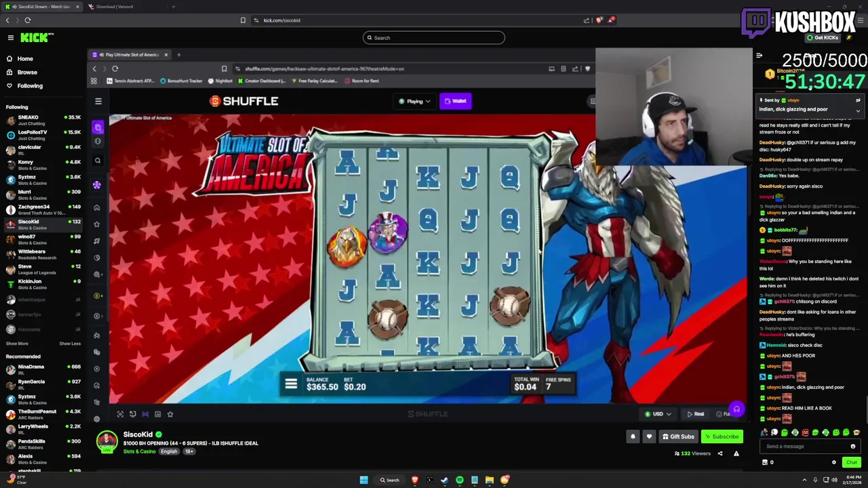
Task: Open NinaDrama recommended channel
Action: pos(42,369)
